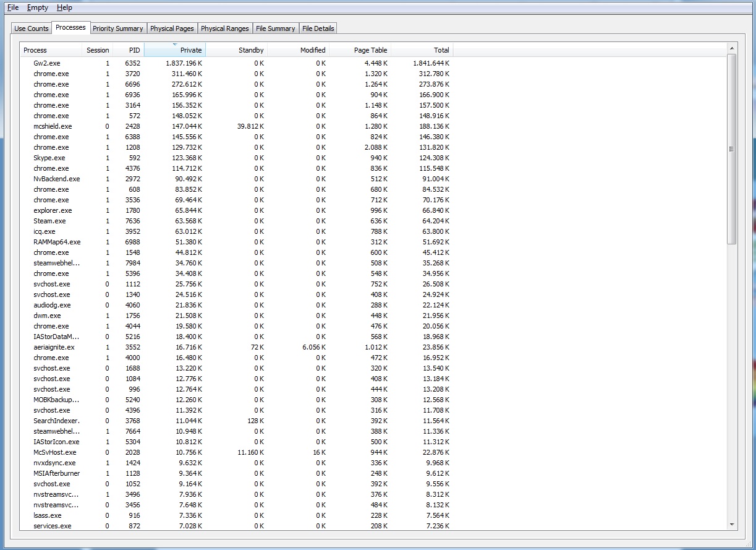Sort by the Private column header
Viewport: 756px width, 550px height.
click(174, 50)
